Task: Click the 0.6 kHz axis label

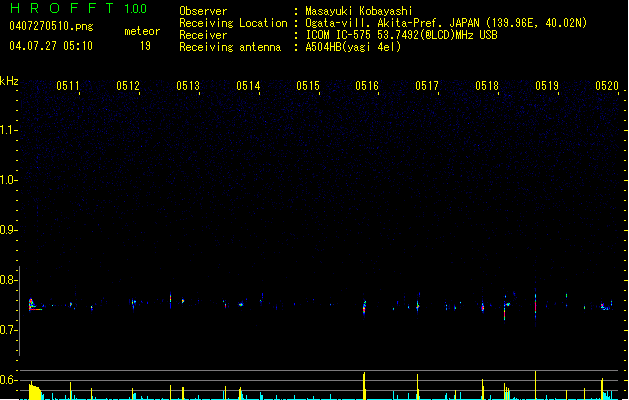Action: [8, 380]
